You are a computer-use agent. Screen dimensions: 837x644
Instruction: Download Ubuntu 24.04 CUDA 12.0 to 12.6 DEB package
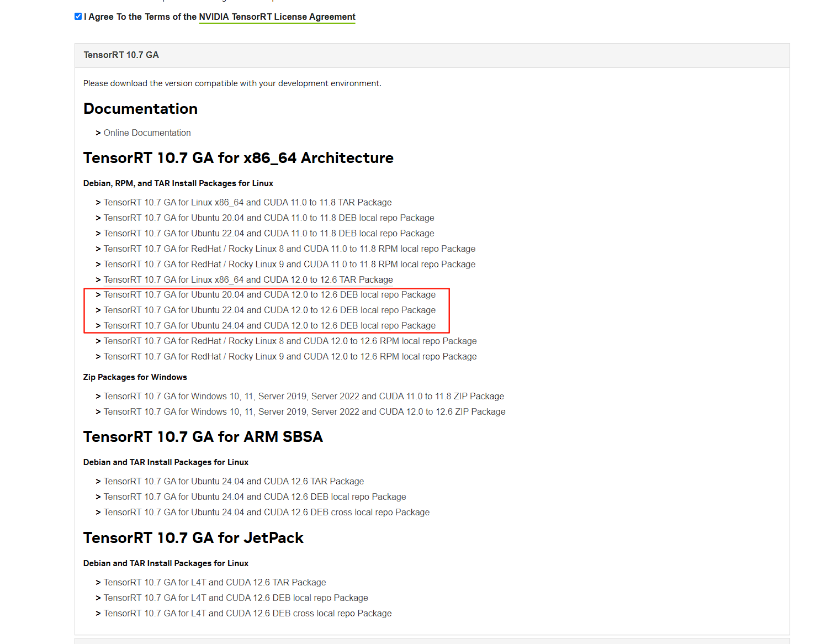click(269, 326)
